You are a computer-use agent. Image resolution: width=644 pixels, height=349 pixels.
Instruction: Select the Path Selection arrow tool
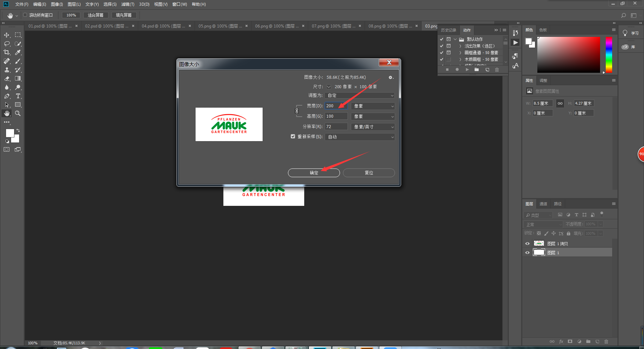(7, 105)
